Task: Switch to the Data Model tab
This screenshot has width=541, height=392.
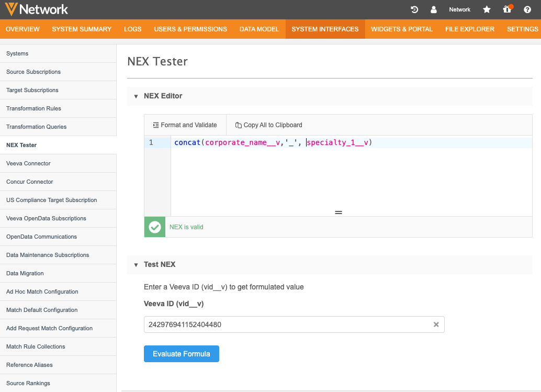Action: click(x=259, y=29)
